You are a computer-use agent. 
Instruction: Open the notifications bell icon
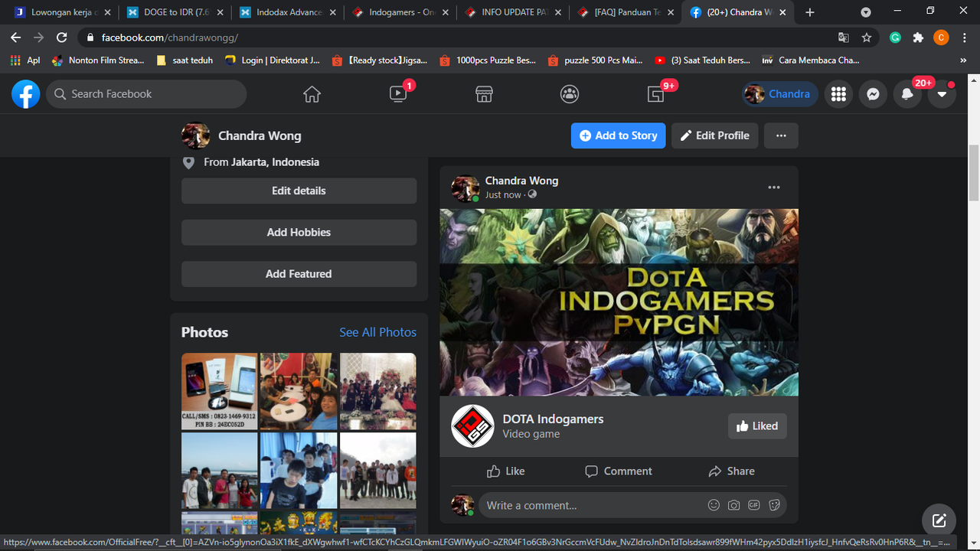(x=907, y=94)
